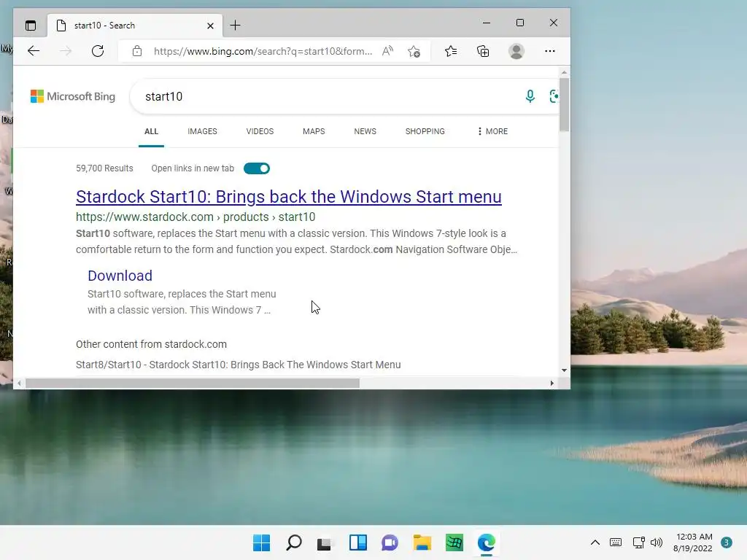Add this page to favorites
Image resolution: width=747 pixels, height=560 pixels.
click(x=414, y=51)
